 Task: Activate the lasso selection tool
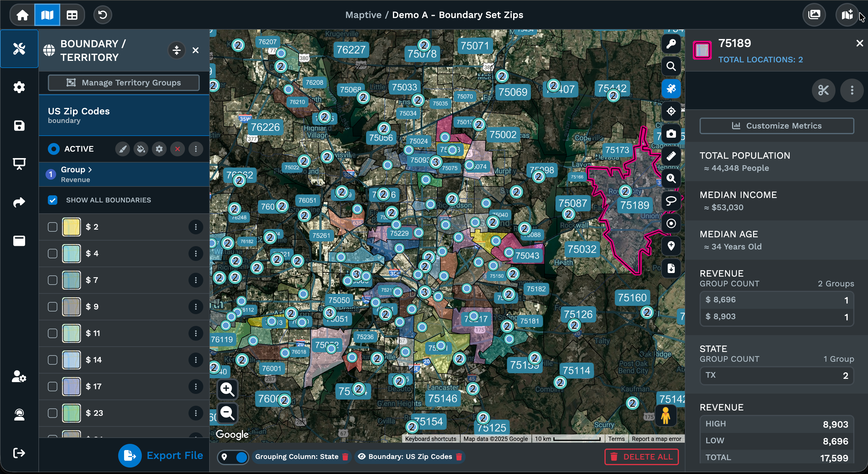pos(671,201)
